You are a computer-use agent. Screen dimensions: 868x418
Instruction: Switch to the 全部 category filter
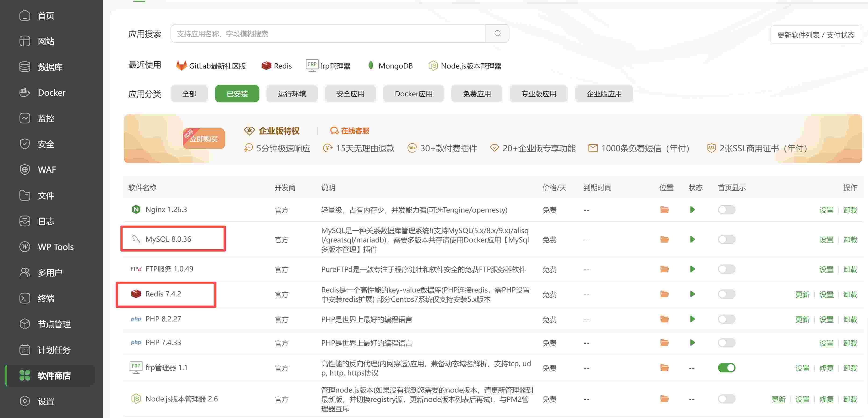coord(189,94)
